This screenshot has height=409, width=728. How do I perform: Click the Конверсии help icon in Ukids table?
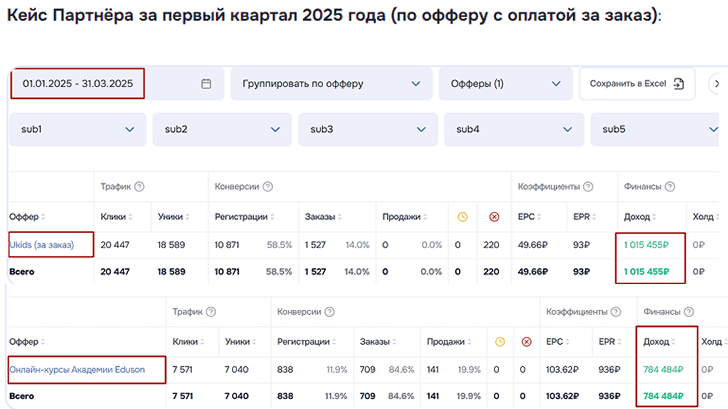[267, 187]
